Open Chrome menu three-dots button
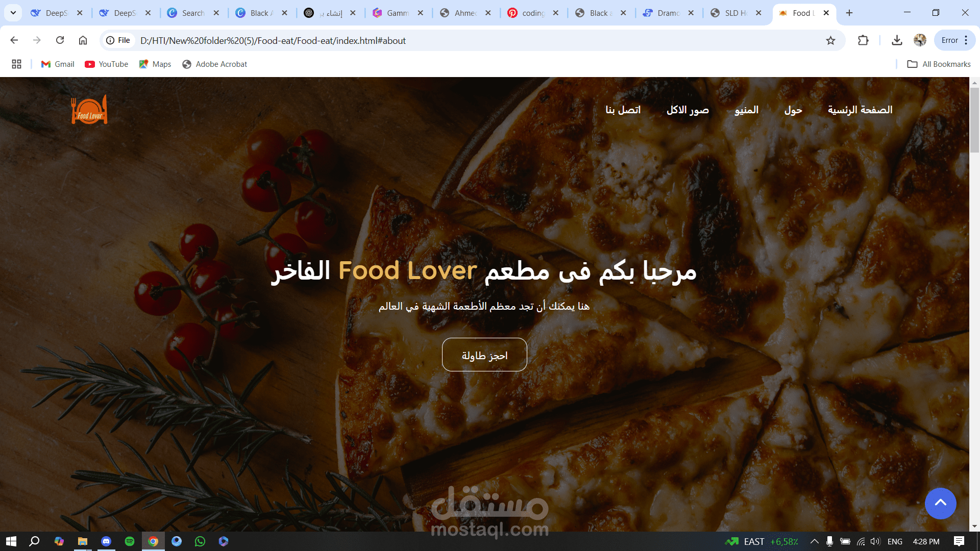This screenshot has height=551, width=980. click(x=966, y=40)
